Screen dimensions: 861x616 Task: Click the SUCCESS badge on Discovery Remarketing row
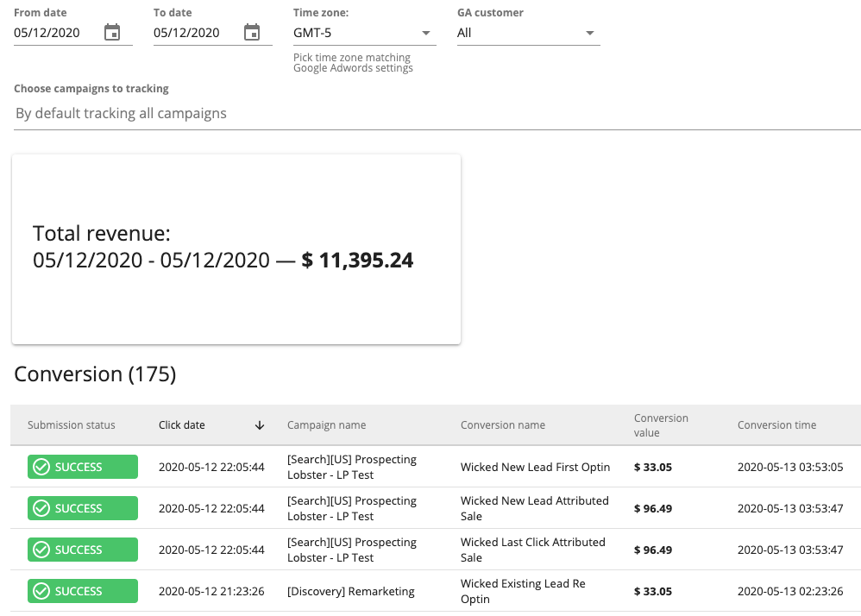pos(83,591)
